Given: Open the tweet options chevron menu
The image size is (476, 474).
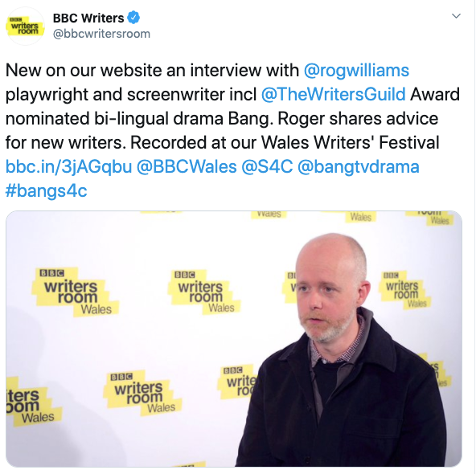Looking at the screenshot, I should [x=456, y=16].
